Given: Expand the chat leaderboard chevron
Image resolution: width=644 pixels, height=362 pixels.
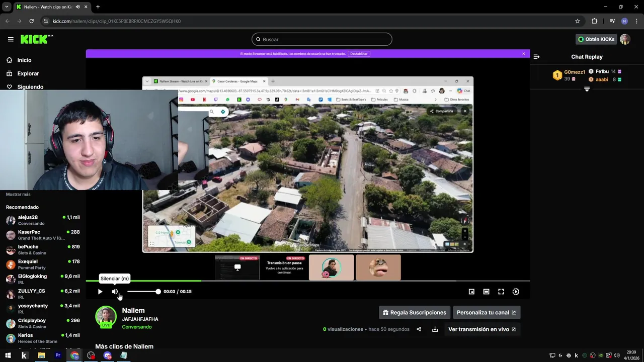Looking at the screenshot, I should [587, 89].
